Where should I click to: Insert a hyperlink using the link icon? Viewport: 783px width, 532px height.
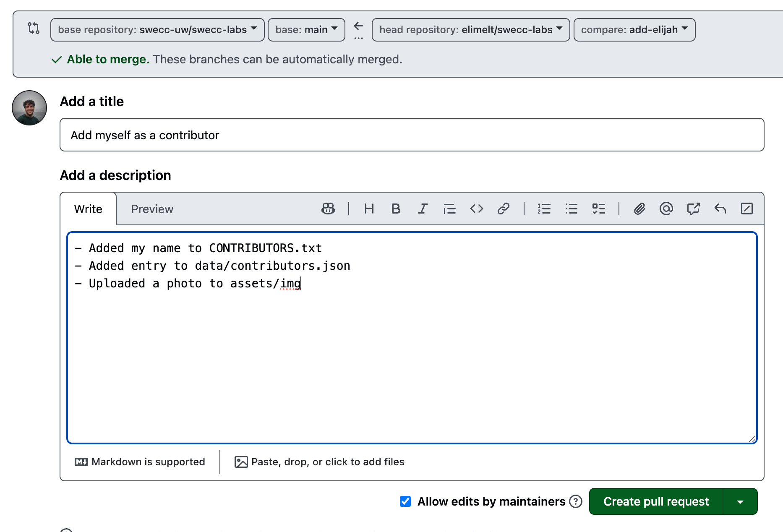504,209
